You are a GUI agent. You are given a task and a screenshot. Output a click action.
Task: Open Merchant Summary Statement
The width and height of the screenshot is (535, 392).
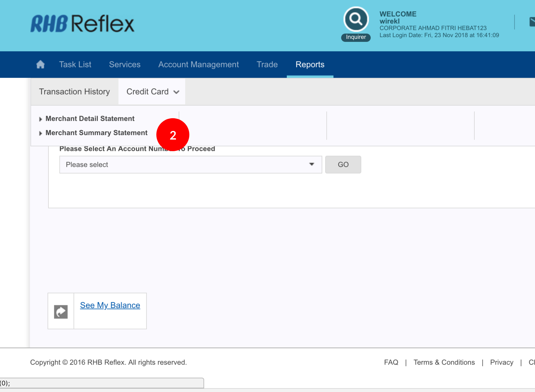[96, 133]
